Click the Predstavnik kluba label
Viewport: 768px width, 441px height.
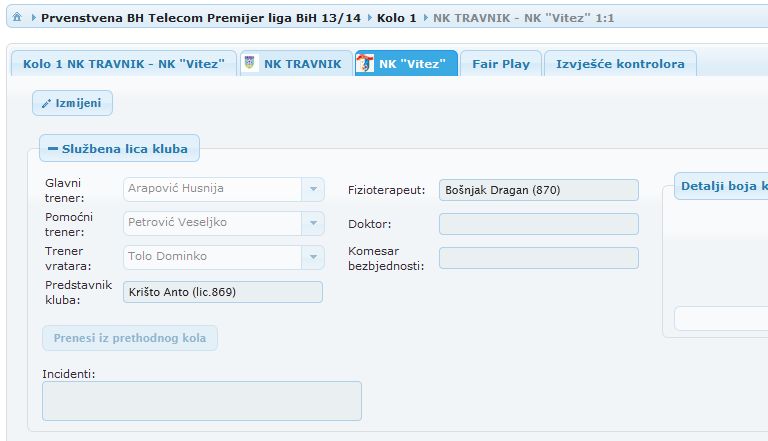click(x=78, y=292)
